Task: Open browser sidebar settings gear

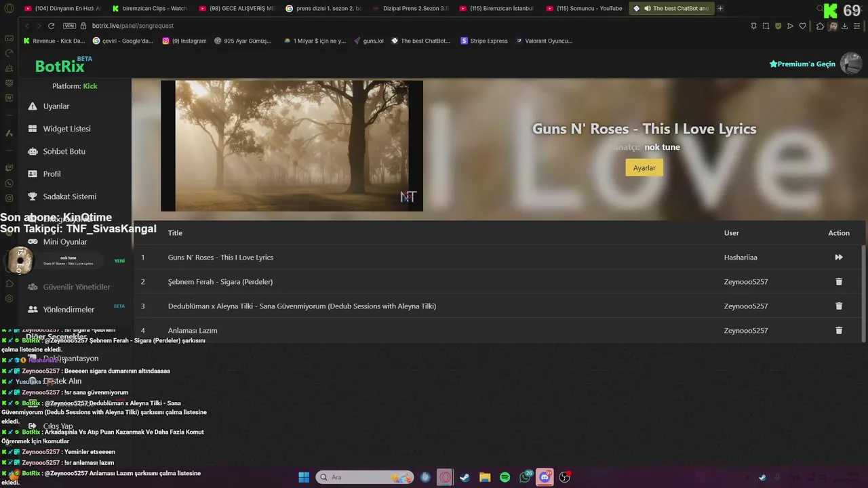Action: pyautogui.click(x=9, y=298)
